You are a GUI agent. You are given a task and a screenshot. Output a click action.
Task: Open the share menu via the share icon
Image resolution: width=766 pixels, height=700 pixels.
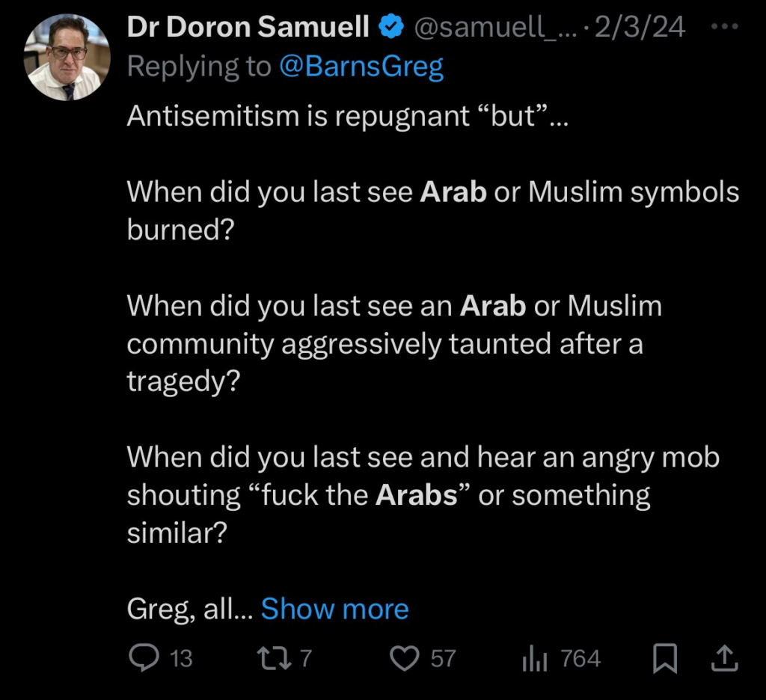724,658
